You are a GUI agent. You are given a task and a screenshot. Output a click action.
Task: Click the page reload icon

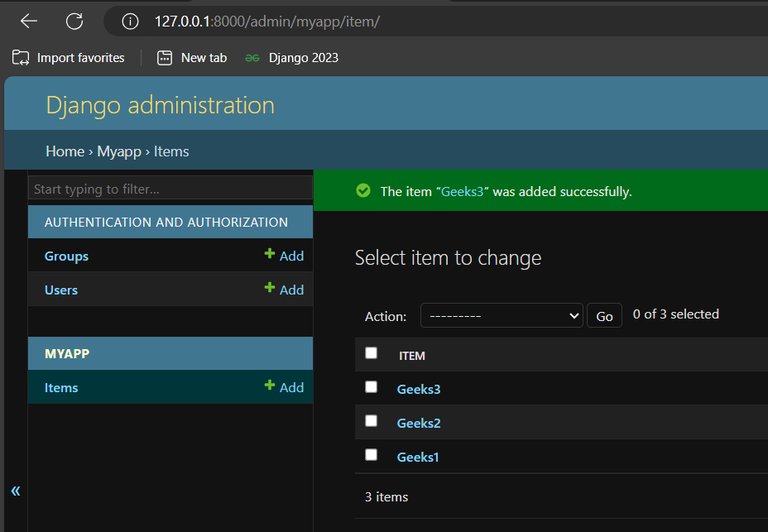pyautogui.click(x=74, y=21)
